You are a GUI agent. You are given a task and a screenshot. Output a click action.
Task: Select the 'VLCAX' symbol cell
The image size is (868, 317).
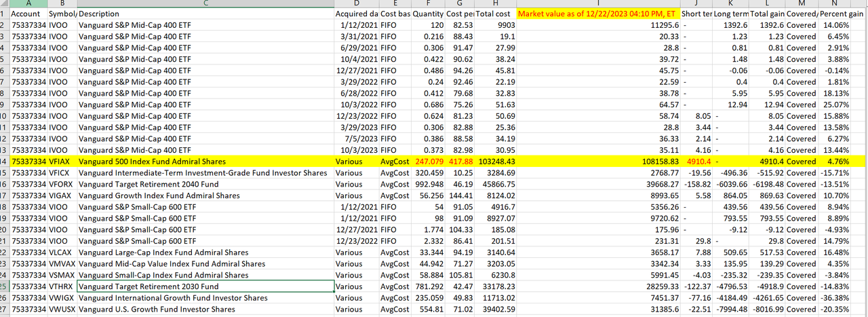(x=62, y=253)
